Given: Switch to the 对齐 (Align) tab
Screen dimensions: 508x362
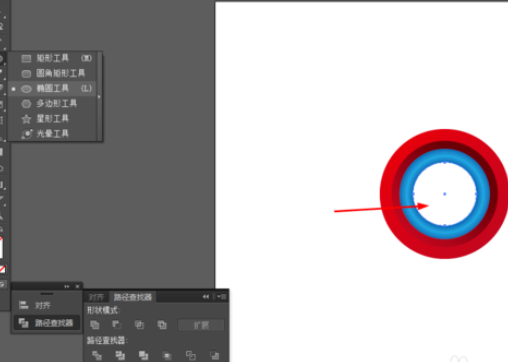Looking at the screenshot, I should [x=96, y=297].
